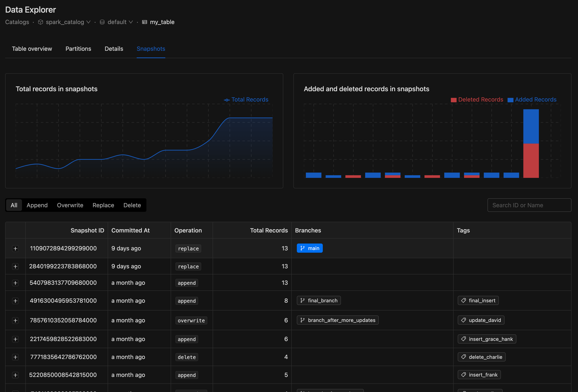Switch to the Table overview tab

[32, 48]
